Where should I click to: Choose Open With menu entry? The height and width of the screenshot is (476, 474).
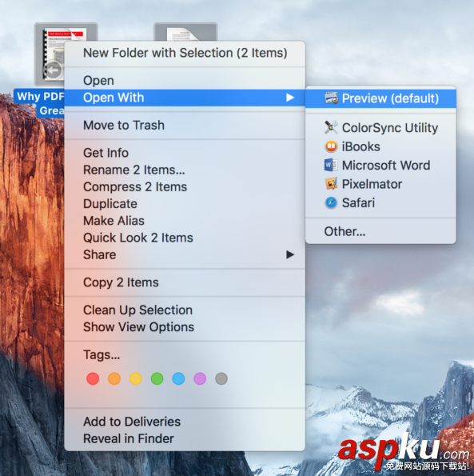click(185, 98)
